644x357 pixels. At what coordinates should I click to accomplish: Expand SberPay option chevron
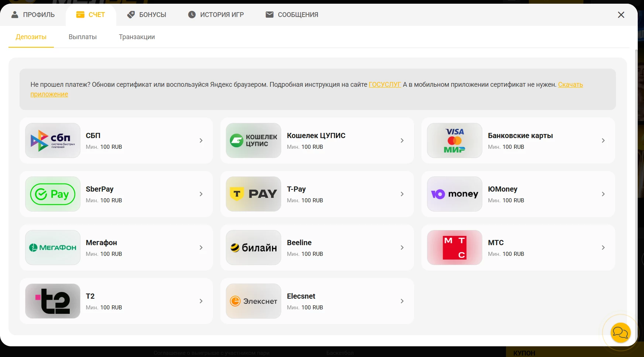pos(201,194)
